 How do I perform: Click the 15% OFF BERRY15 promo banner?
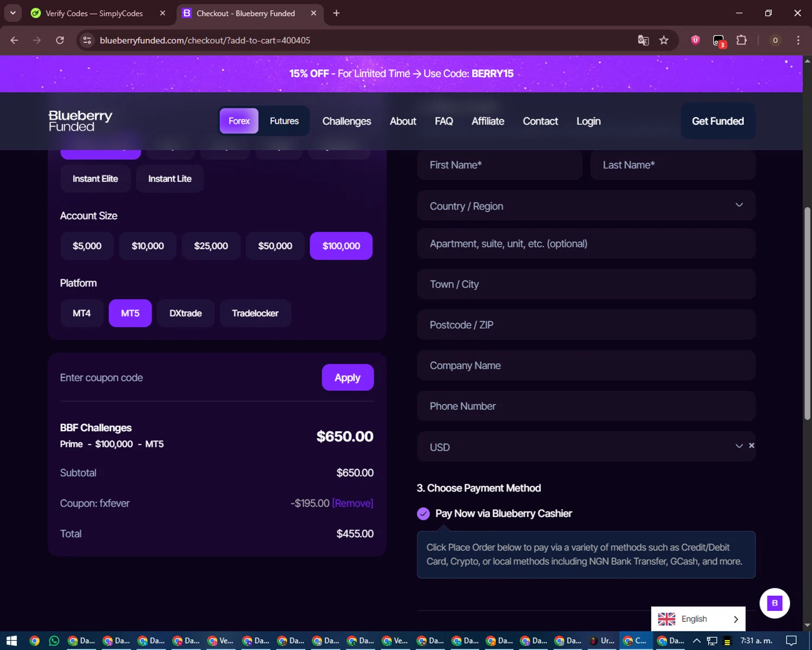[x=401, y=74]
